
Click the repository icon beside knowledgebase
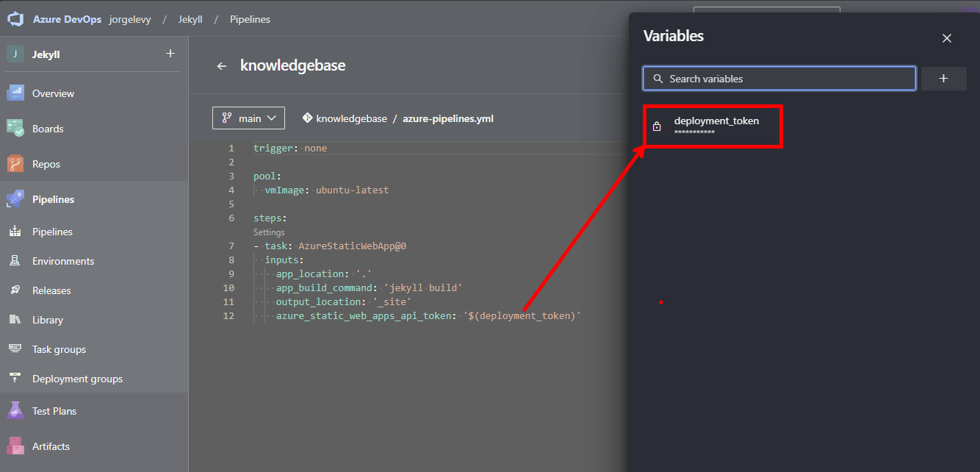coord(307,118)
